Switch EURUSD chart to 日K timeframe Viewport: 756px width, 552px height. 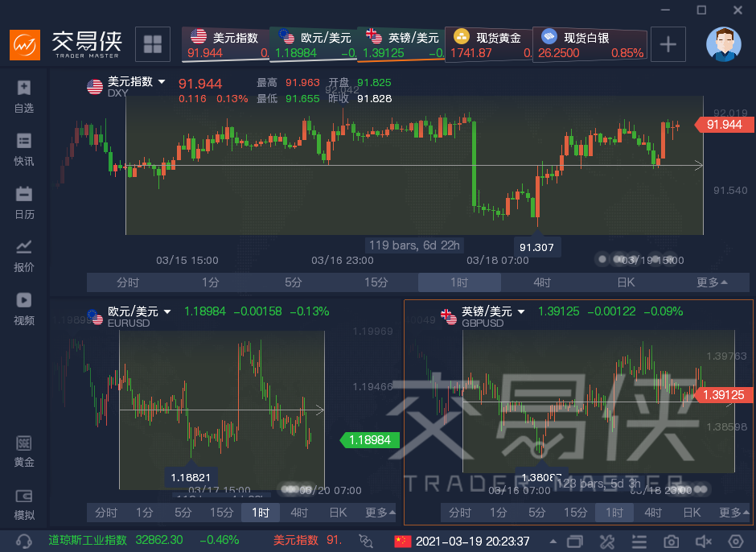[x=338, y=513]
